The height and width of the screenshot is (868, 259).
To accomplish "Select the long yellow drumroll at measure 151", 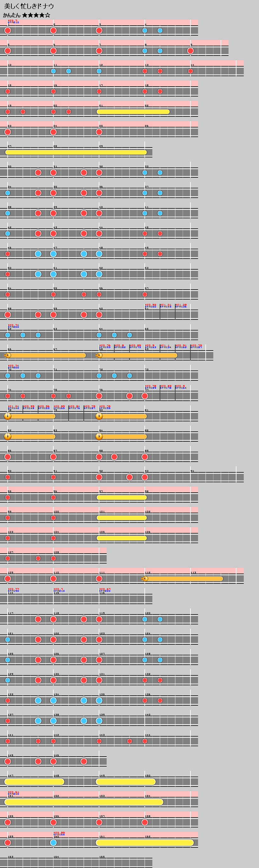I will [84, 802].
